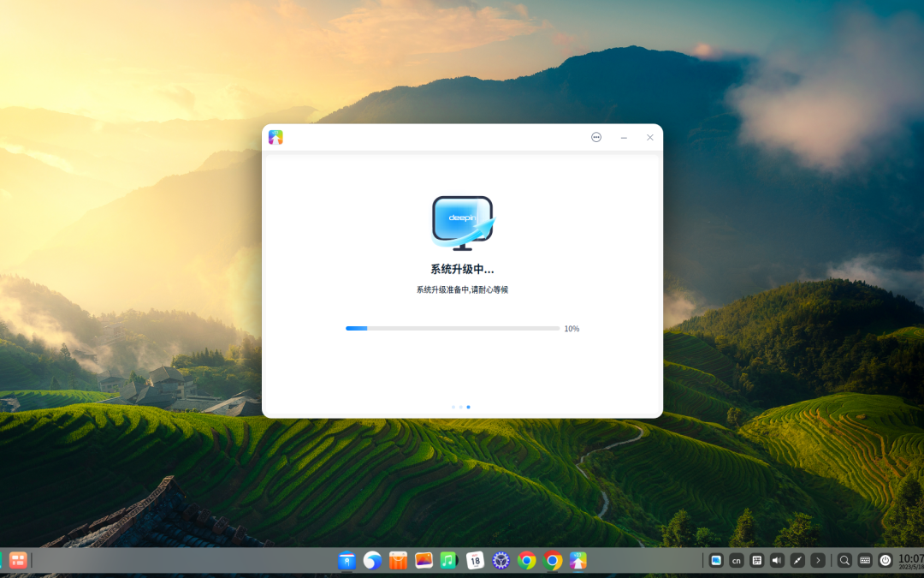Click the v23 upgrade tool dock icon
Viewport: 924px width, 578px height.
(578, 560)
